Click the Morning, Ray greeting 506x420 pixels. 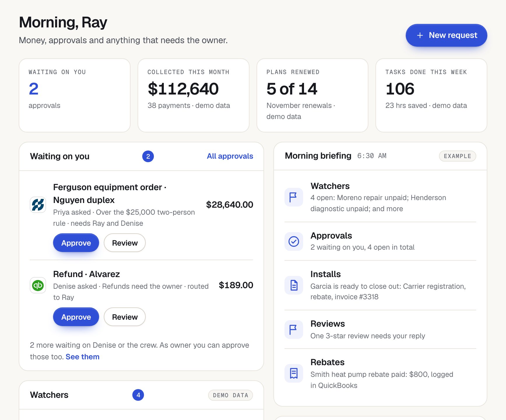tap(63, 22)
